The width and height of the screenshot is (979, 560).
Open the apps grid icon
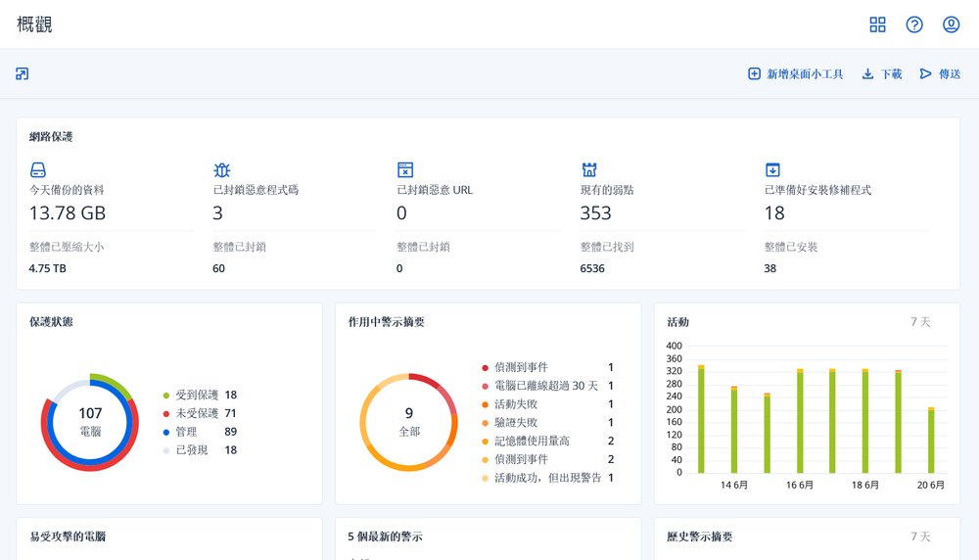click(x=877, y=24)
